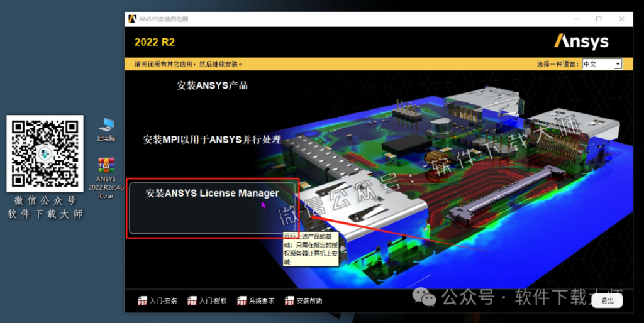Click the 入门-安装 link text

164,301
